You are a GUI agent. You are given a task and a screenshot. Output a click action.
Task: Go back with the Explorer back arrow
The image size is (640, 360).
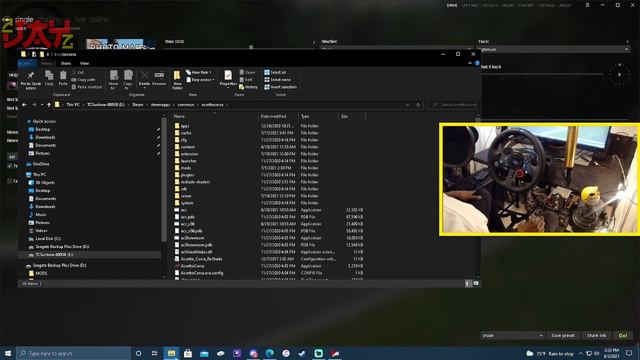(24, 105)
